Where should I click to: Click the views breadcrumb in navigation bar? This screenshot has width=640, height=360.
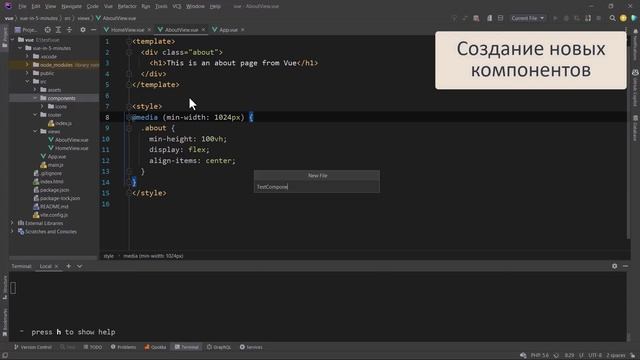tap(83, 18)
